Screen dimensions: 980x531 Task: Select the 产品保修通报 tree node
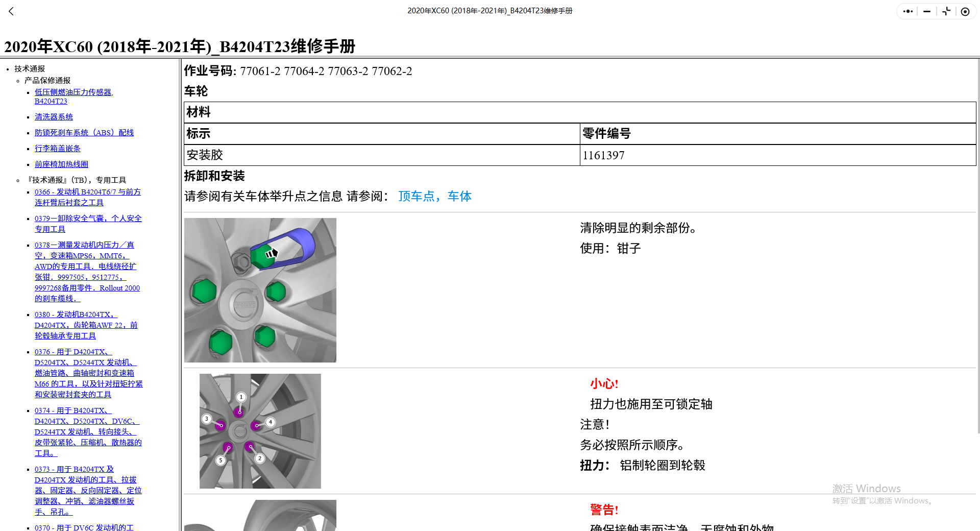pos(47,81)
